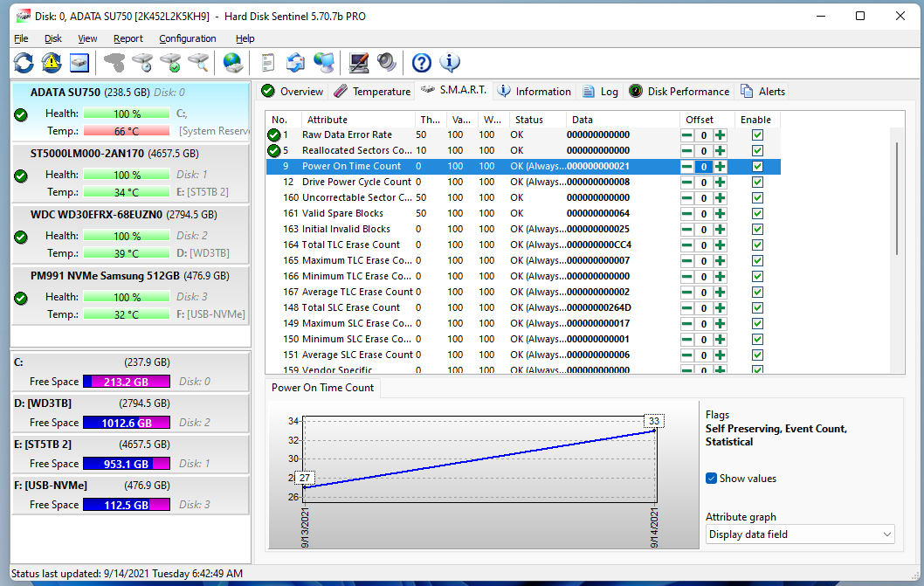
Task: Switch to the Temperature tab
Action: click(372, 92)
